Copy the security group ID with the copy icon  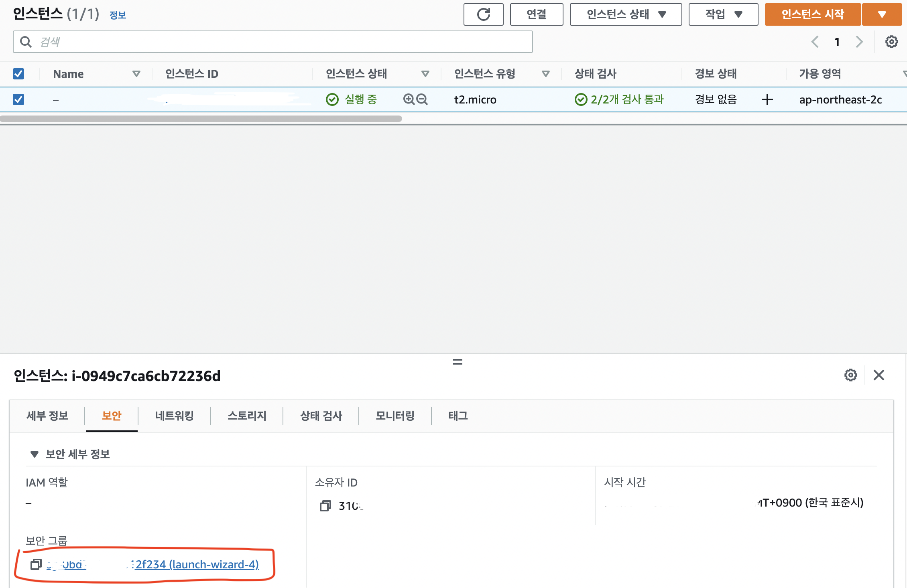click(x=36, y=564)
